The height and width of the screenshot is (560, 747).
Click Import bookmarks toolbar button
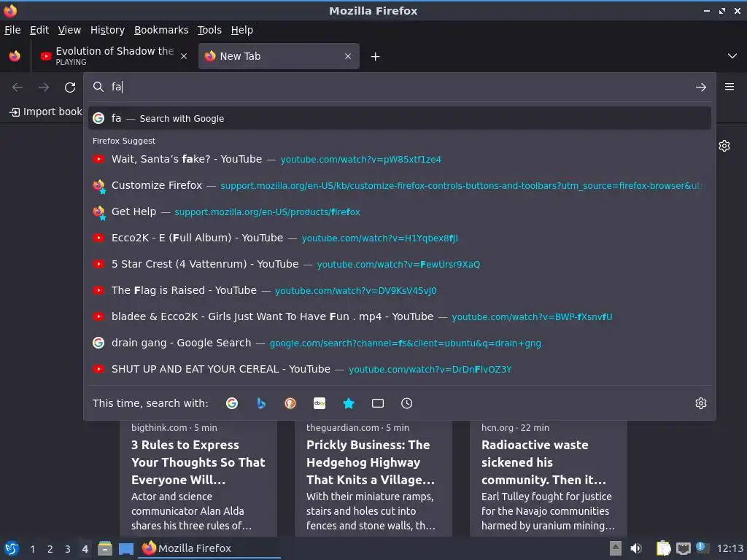[46, 112]
